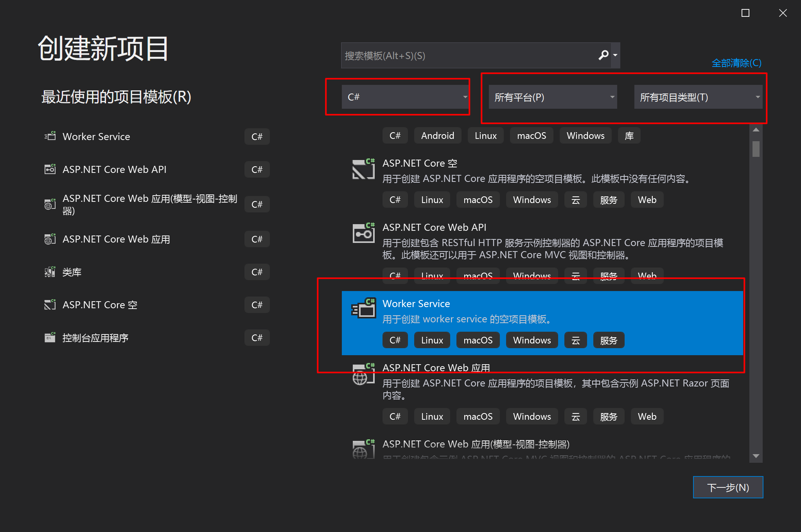Viewport: 801px width, 532px height.
Task: Click the ASP.NET Core 空 template icon in results list
Action: pyautogui.click(x=363, y=169)
